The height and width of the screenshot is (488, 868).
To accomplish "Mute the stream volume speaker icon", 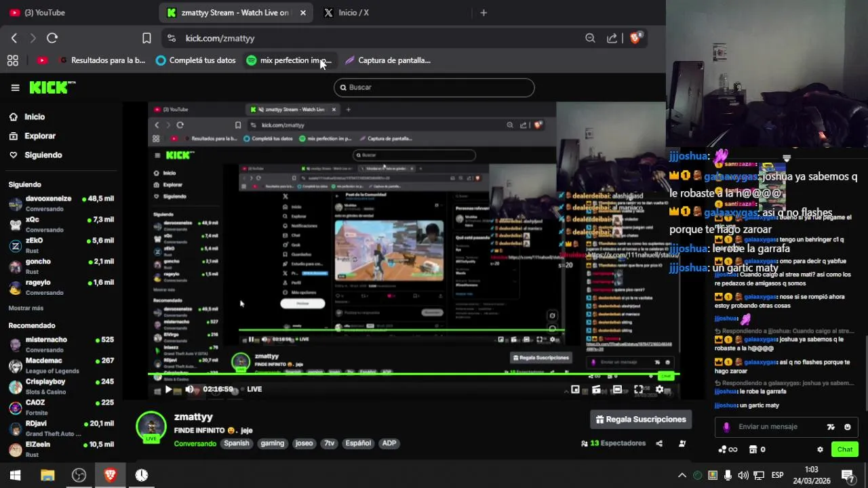I will click(x=189, y=389).
